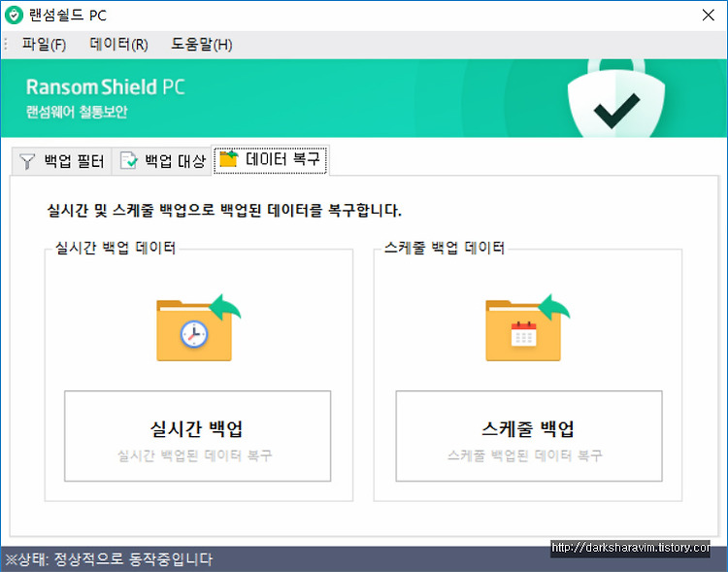Image resolution: width=728 pixels, height=572 pixels.
Task: Select the 데이터 복구 tab
Action: [x=271, y=159]
